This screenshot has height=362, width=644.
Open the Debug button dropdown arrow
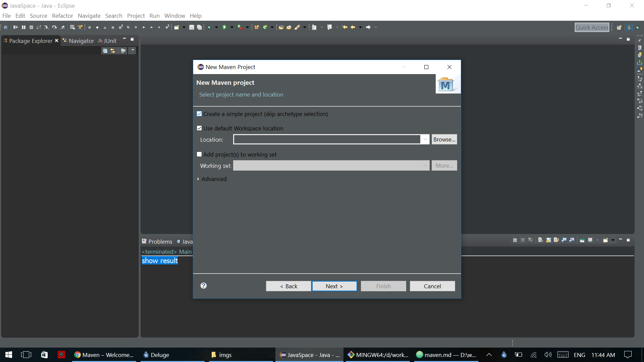click(216, 27)
